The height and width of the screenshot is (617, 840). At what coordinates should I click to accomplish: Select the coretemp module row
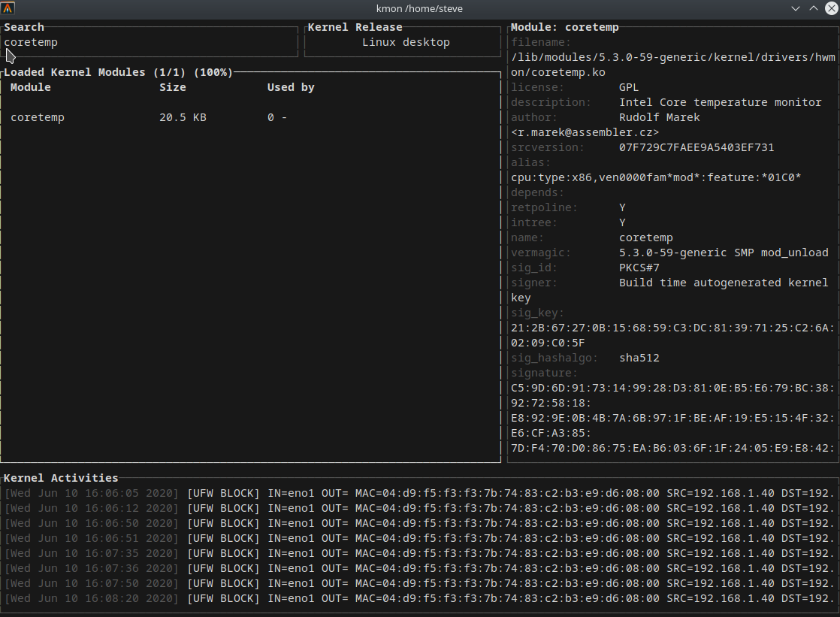pos(251,117)
